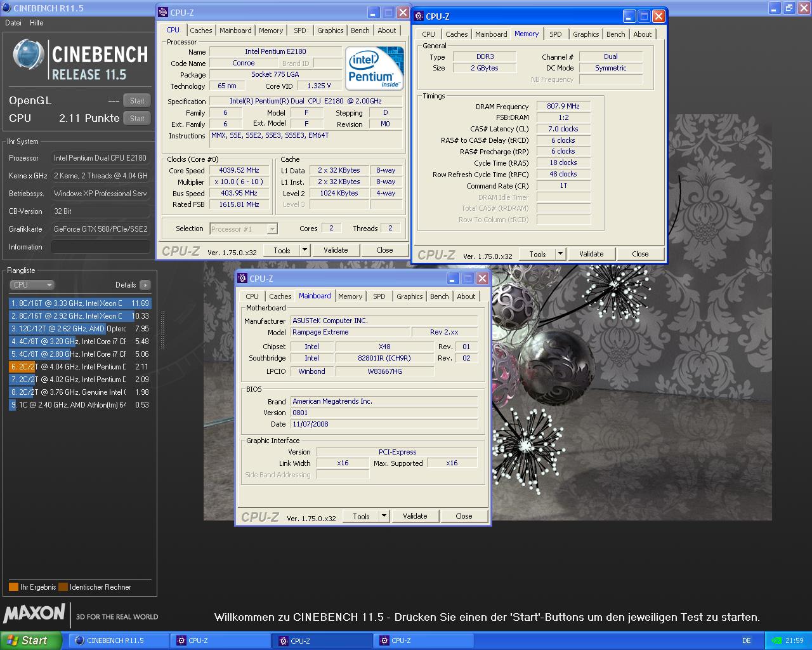812x650 pixels.
Task: Select the Memory tab in the Mainboard window
Action: [350, 296]
